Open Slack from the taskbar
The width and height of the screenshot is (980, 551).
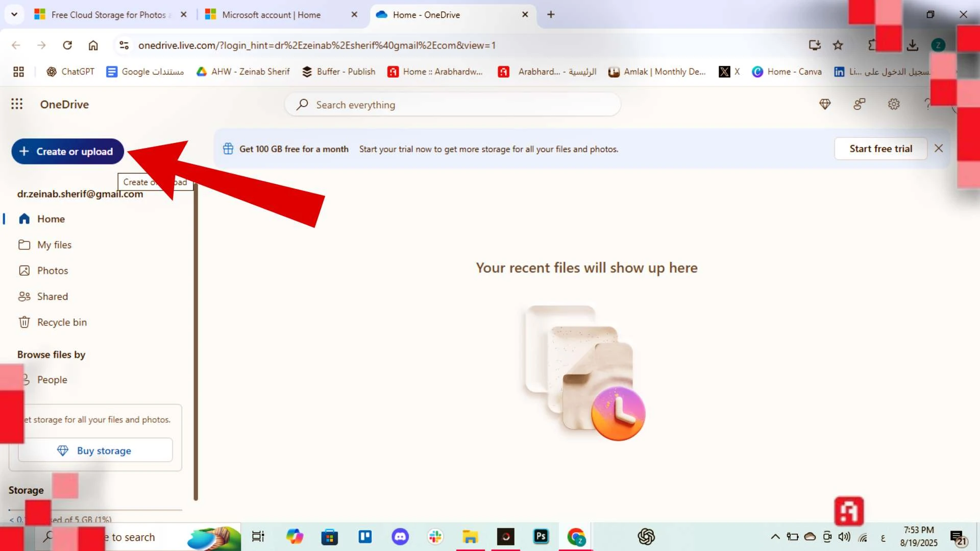pos(435,537)
